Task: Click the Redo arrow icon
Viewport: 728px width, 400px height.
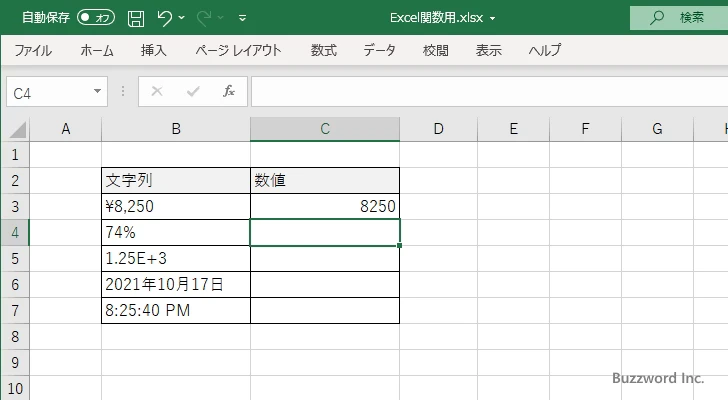Action: (204, 18)
